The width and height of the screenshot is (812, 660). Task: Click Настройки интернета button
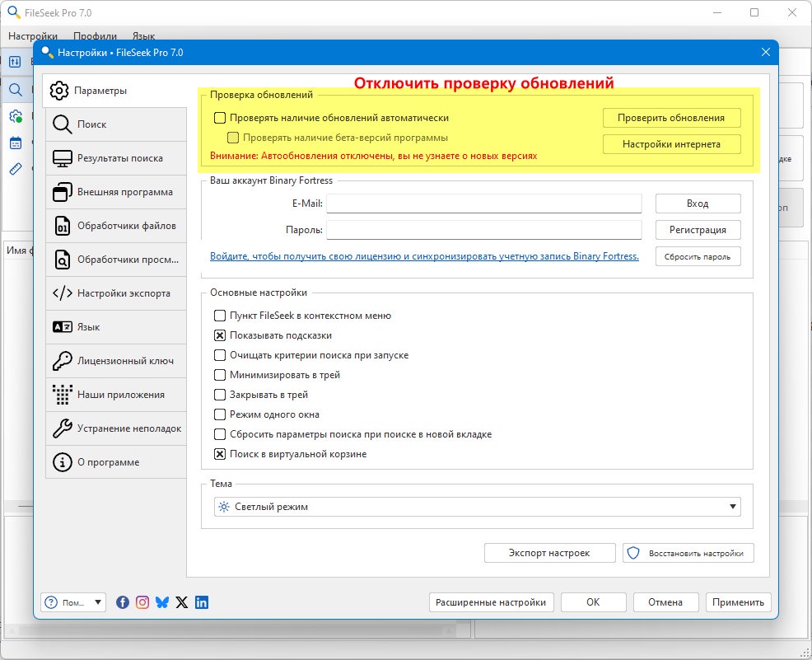[x=671, y=144]
